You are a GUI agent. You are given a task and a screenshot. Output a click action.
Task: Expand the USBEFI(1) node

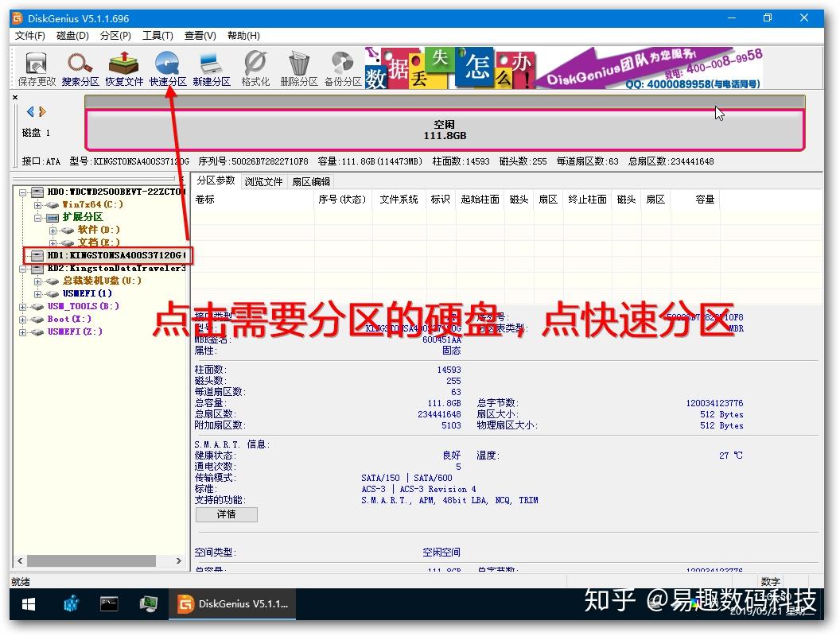(x=37, y=294)
